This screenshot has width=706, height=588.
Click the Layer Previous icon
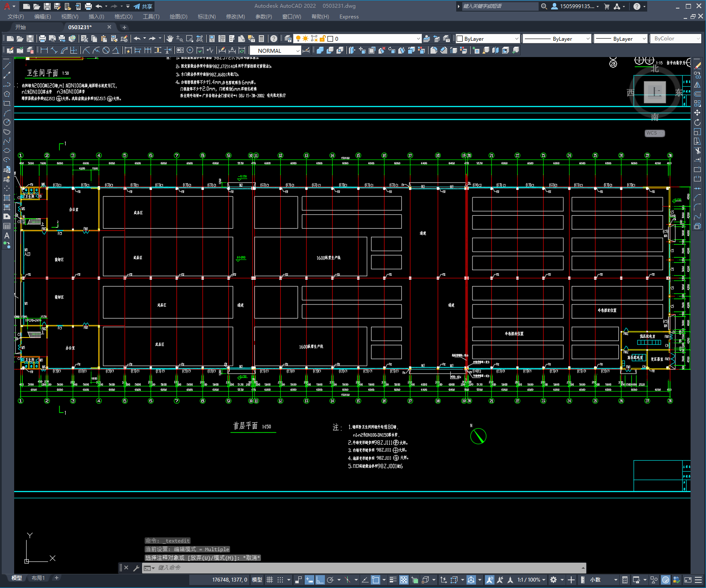coord(436,39)
